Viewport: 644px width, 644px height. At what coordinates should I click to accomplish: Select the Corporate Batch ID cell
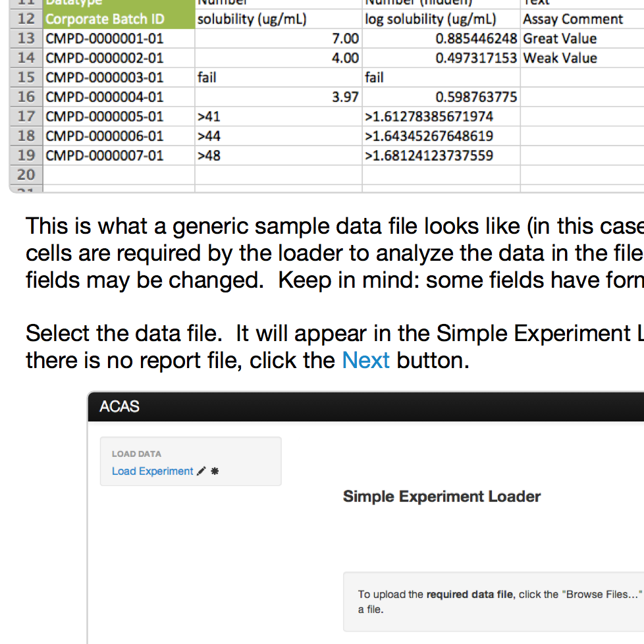(119, 19)
